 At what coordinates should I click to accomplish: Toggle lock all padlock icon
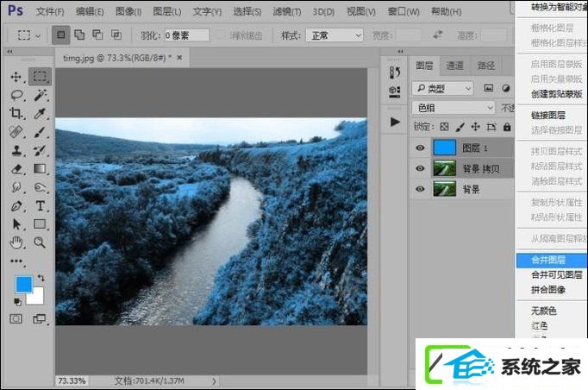[x=507, y=127]
